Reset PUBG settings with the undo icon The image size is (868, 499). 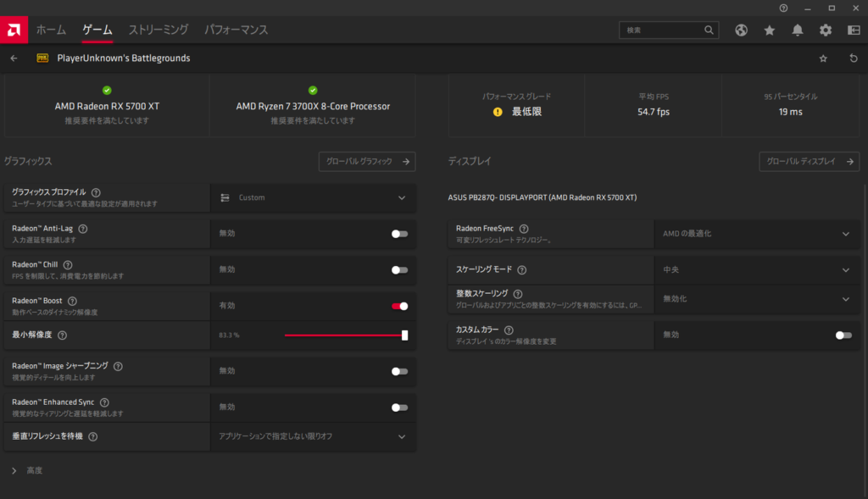tap(853, 58)
